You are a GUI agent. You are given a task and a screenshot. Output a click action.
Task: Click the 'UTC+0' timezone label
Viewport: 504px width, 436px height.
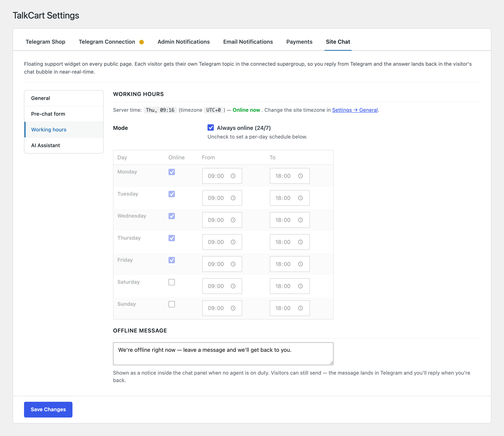click(x=214, y=110)
